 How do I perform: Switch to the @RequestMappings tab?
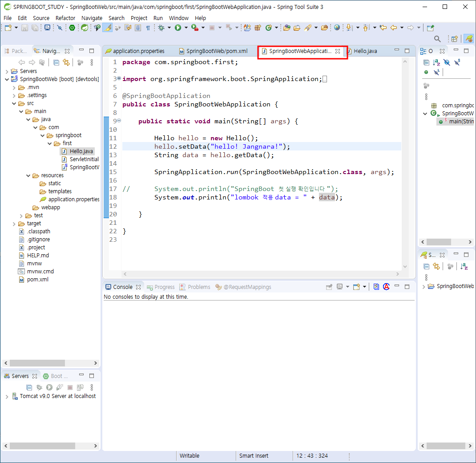point(243,287)
